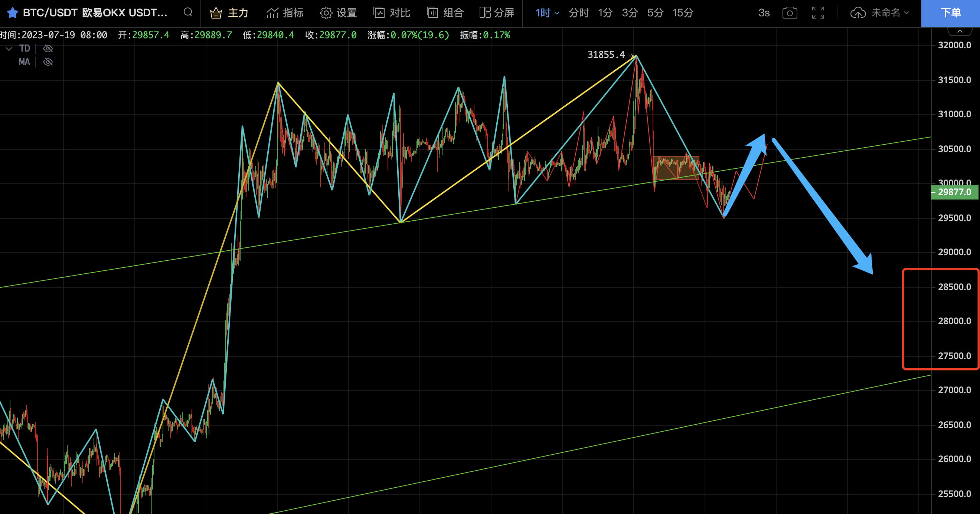Toggle MA indicator visibility eye
Screen dimensions: 980x514
(x=48, y=62)
